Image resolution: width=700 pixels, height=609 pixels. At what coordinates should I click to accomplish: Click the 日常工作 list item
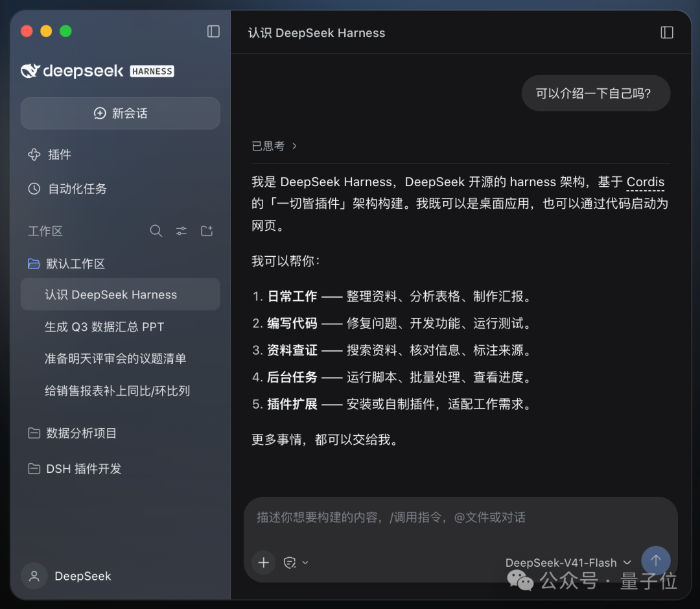coord(393,296)
